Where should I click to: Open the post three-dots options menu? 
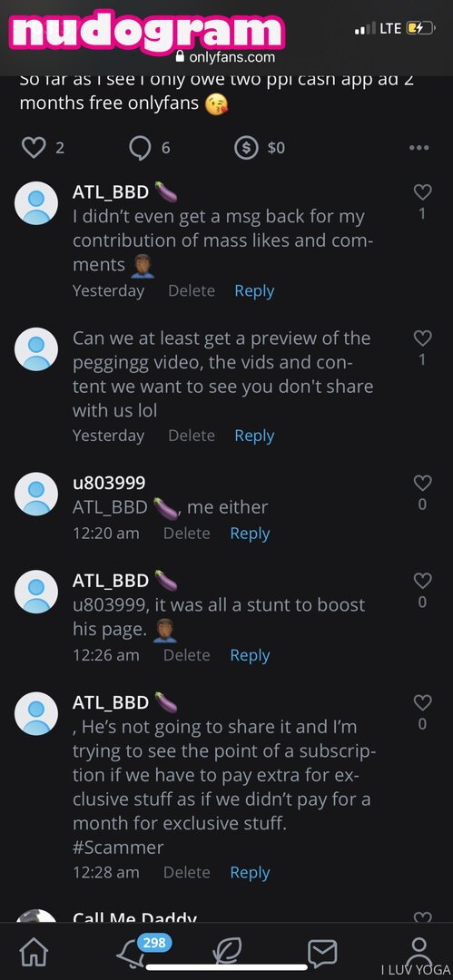[x=419, y=148]
